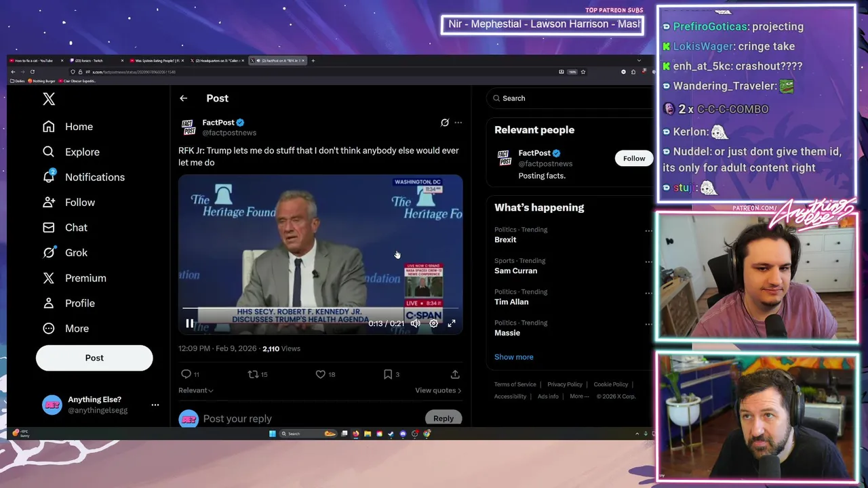Screen dimensions: 868x488
Task: Click the taskbar Search box
Action: pos(309,434)
